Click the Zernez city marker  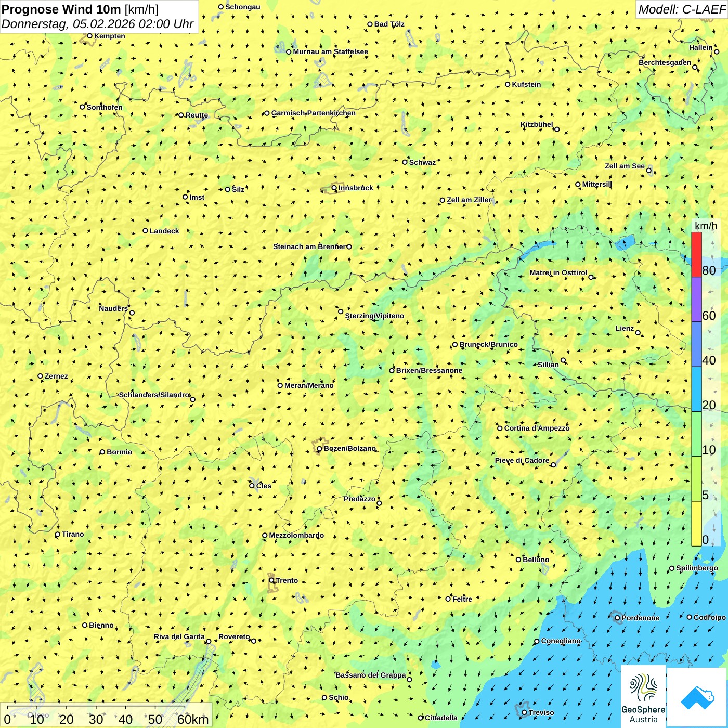point(40,376)
